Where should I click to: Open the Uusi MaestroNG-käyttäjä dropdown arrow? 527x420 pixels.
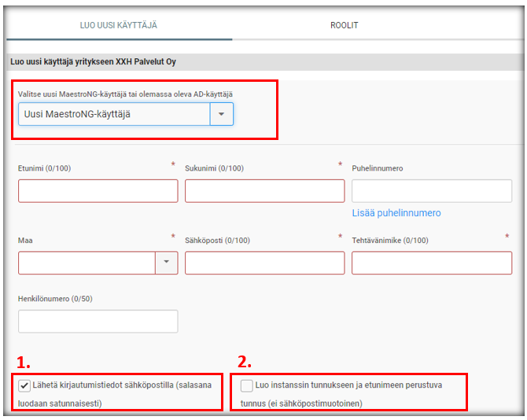[222, 114]
